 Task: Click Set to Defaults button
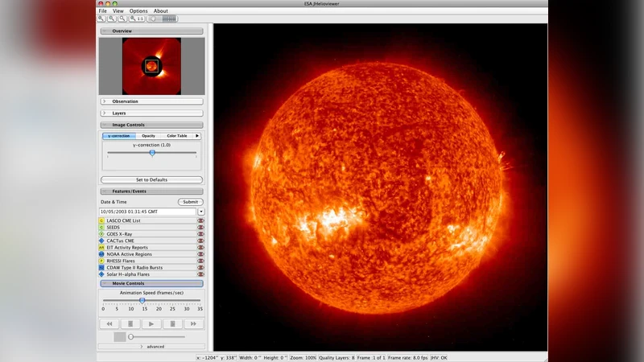pos(151,179)
